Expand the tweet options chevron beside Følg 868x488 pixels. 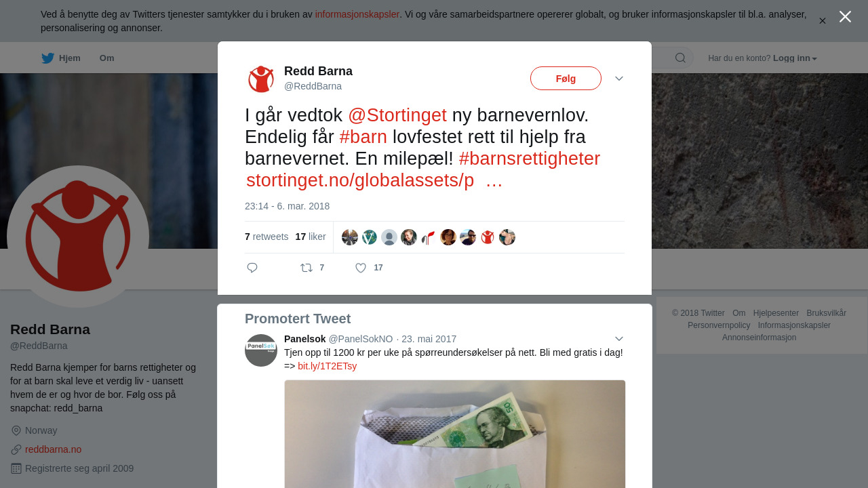(619, 79)
